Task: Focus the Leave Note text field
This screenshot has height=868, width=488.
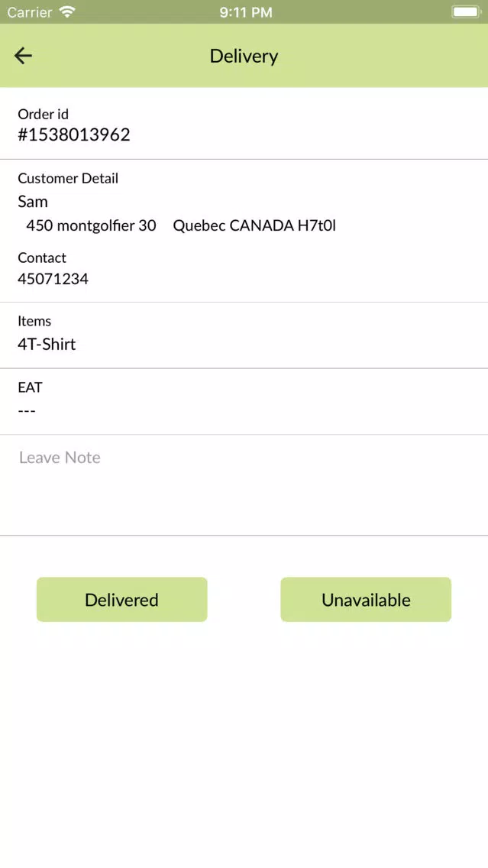Action: [x=244, y=485]
